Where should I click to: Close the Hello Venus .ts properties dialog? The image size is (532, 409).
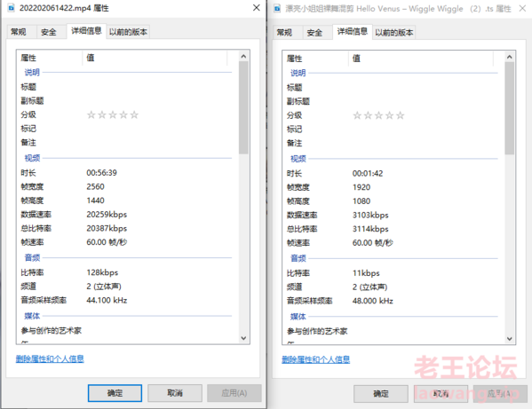(523, 9)
